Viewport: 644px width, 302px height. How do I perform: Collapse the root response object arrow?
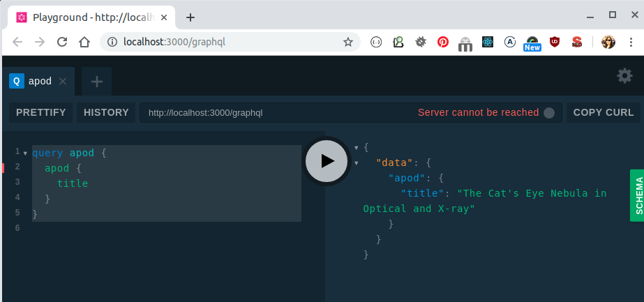(x=356, y=147)
